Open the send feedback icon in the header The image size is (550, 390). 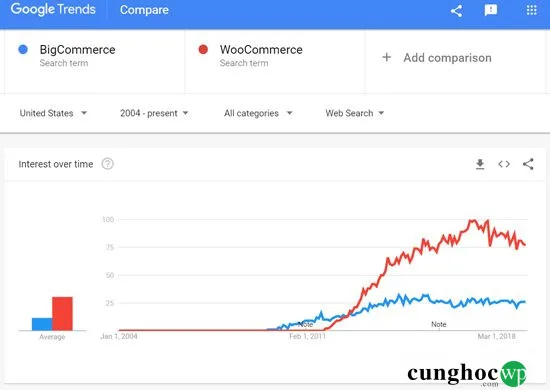point(490,11)
